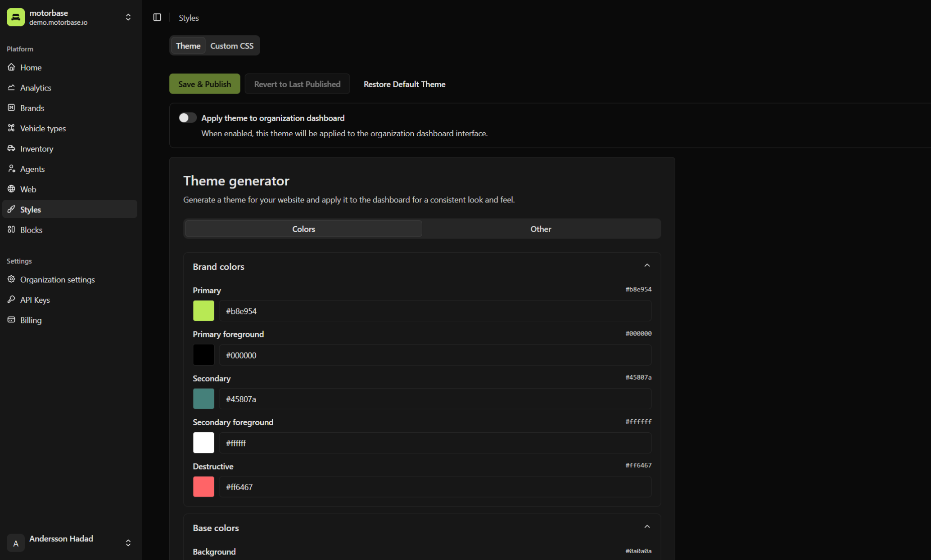Click the Secondary foreground hex input #ffffff

point(435,443)
